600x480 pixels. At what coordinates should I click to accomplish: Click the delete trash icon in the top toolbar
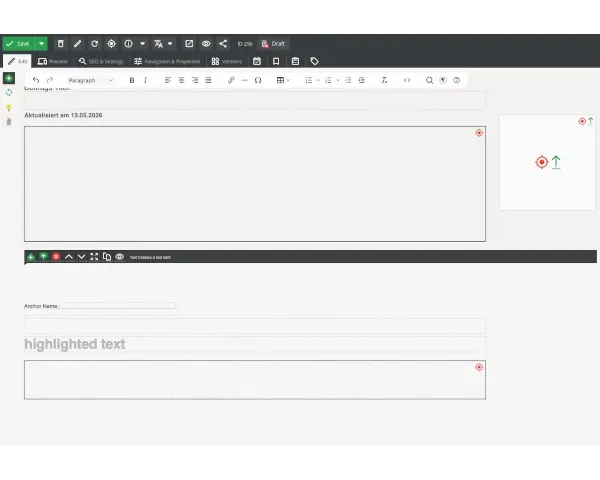pyautogui.click(x=60, y=44)
